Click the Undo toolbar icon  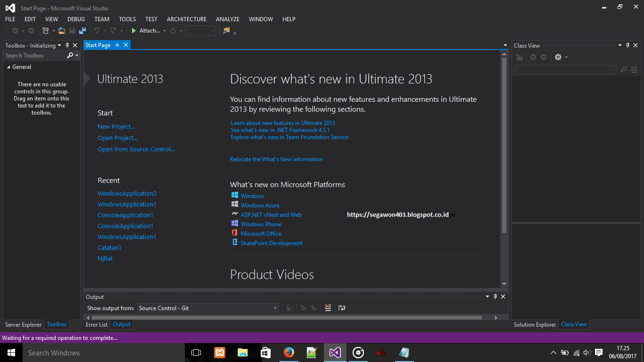tap(97, 31)
